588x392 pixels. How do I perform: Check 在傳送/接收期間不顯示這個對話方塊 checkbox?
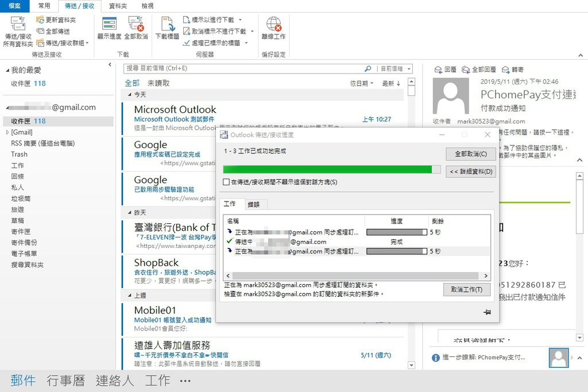[x=226, y=182]
